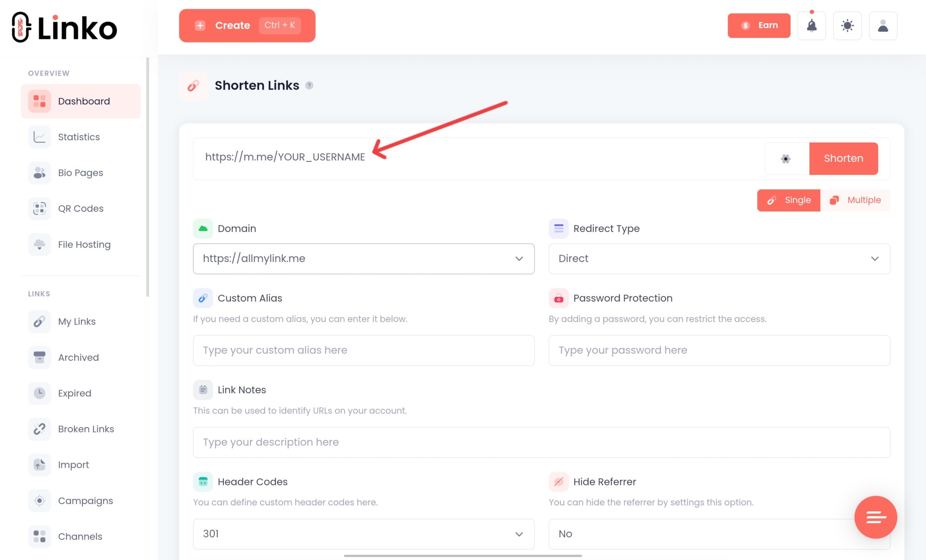Open Archived links in sidebar
The height and width of the screenshot is (560, 926).
[81, 358]
